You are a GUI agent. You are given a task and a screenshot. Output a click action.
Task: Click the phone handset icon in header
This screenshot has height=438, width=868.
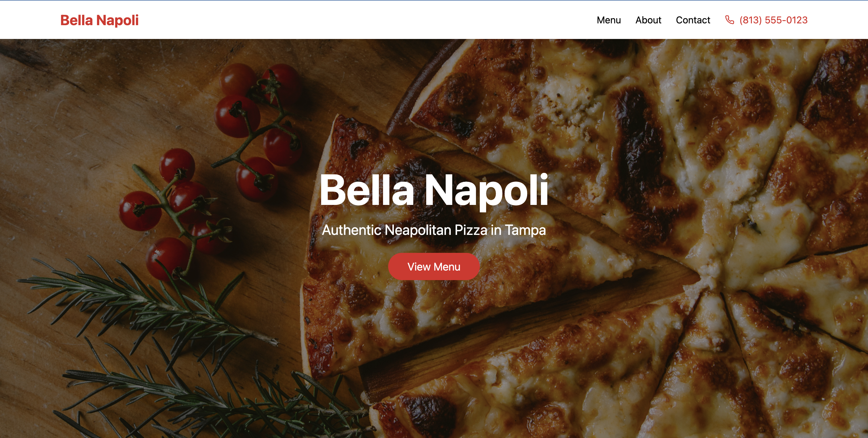coord(730,20)
